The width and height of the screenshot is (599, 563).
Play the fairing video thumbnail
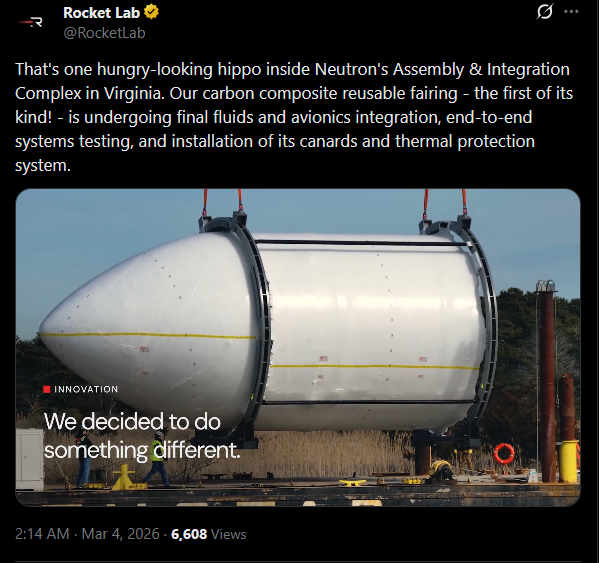(298, 348)
